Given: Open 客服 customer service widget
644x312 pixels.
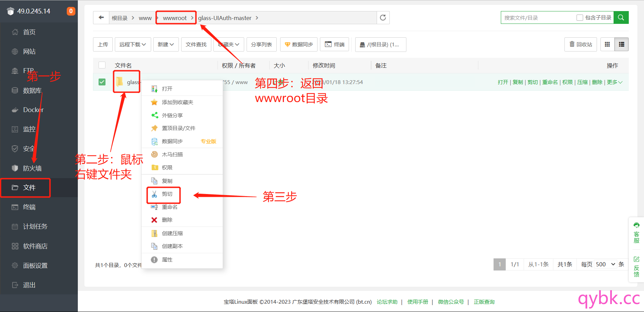Looking at the screenshot, I should click(x=636, y=233).
